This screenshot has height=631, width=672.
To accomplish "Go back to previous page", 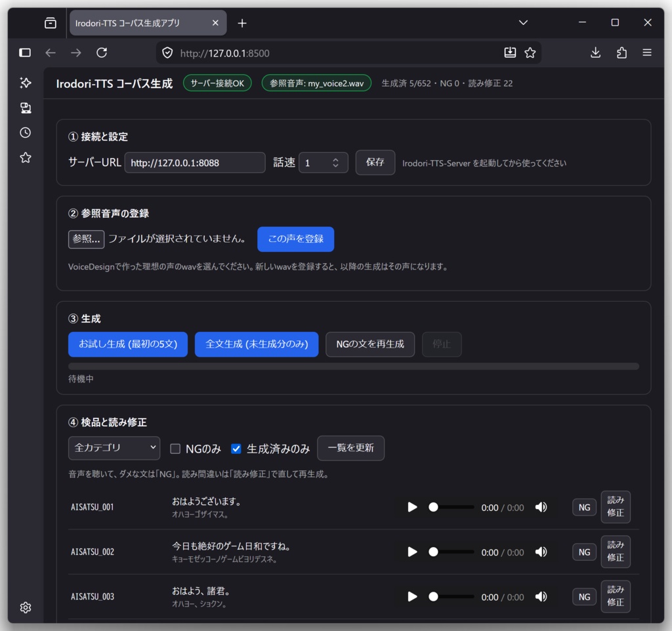I will tap(51, 52).
